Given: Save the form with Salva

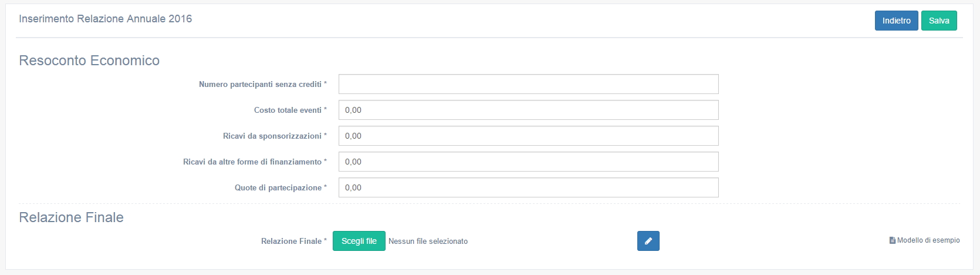Looking at the screenshot, I should click(939, 21).
